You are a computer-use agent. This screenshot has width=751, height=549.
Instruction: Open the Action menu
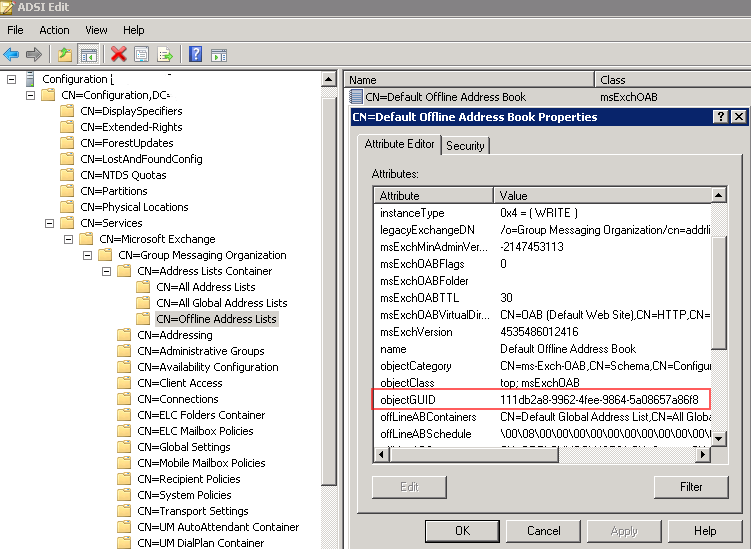[54, 30]
